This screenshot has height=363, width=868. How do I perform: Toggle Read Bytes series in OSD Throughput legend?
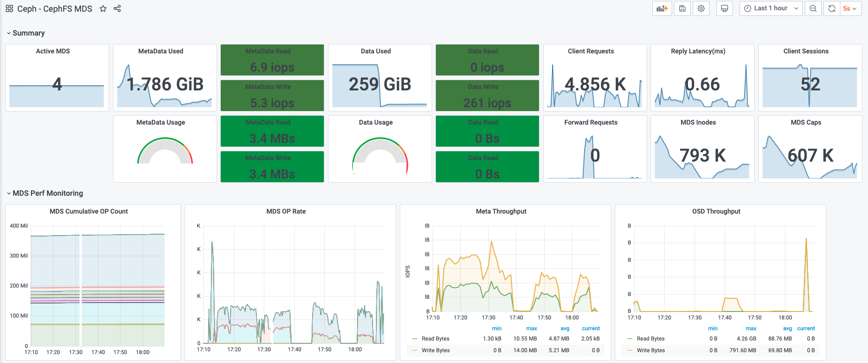[651, 339]
